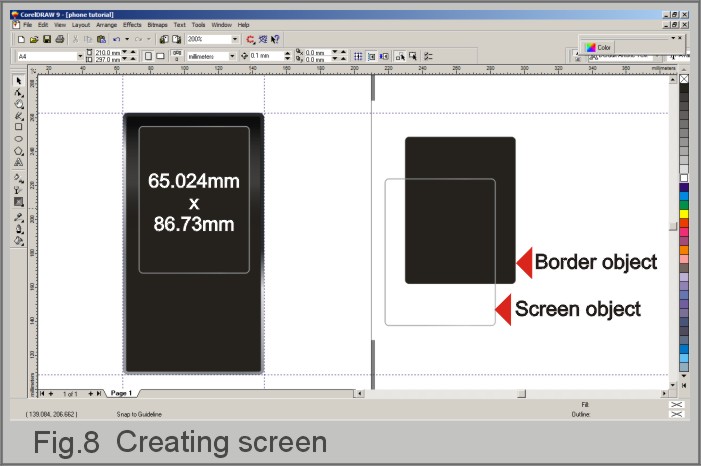Go to the first page button
The height and width of the screenshot is (466, 701).
pyautogui.click(x=42, y=394)
